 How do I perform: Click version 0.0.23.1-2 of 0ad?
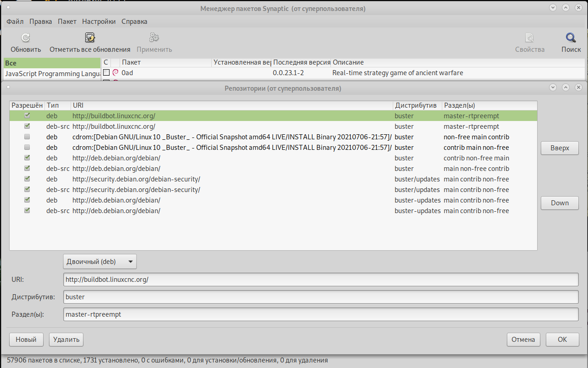288,72
